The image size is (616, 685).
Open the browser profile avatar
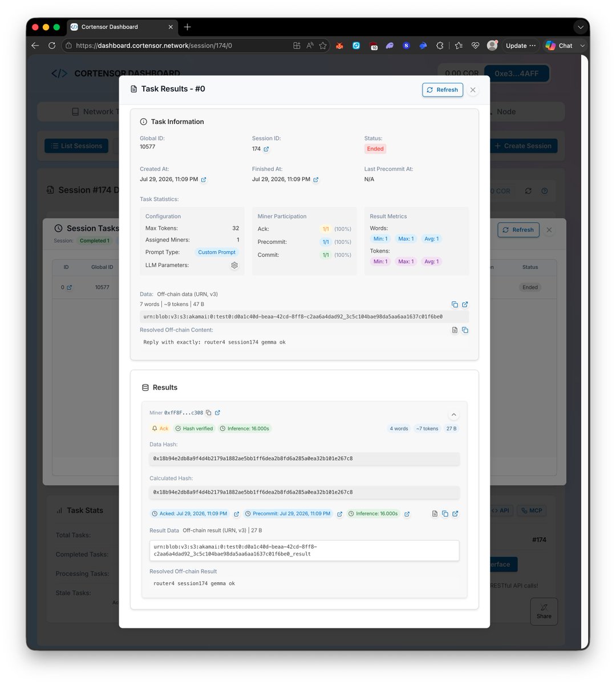pyautogui.click(x=492, y=46)
